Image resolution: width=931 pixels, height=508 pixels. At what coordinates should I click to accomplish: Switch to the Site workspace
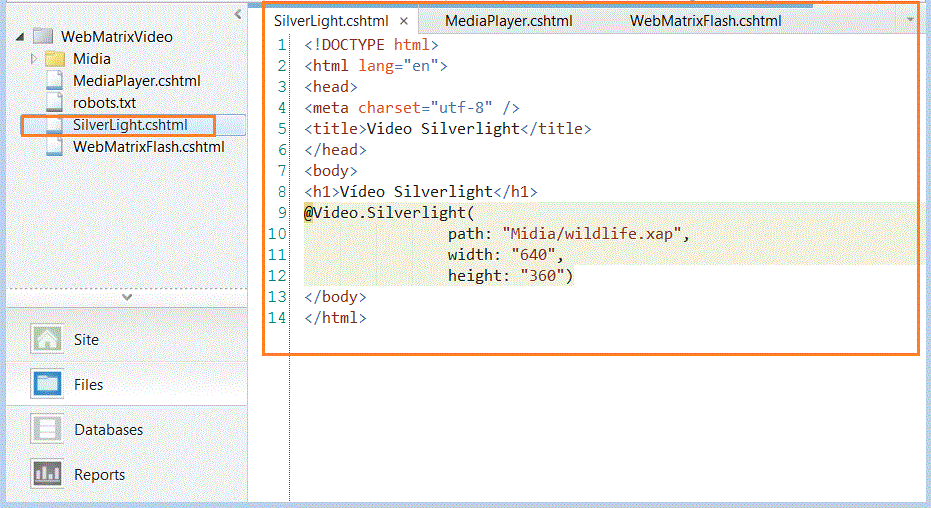tap(126, 339)
